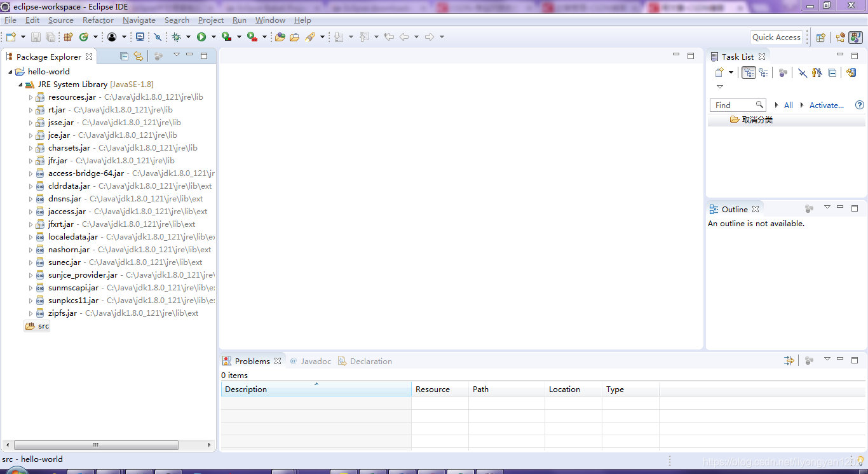Viewport: 868px width, 474px height.
Task: Toggle Hide Completed Tasks in Task List
Action: [x=803, y=72]
